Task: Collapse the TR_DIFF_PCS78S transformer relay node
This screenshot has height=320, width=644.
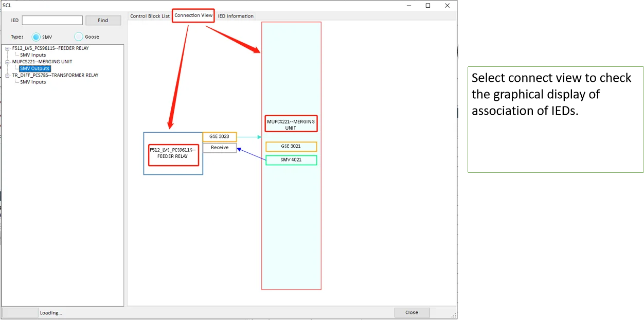Action: click(7, 75)
